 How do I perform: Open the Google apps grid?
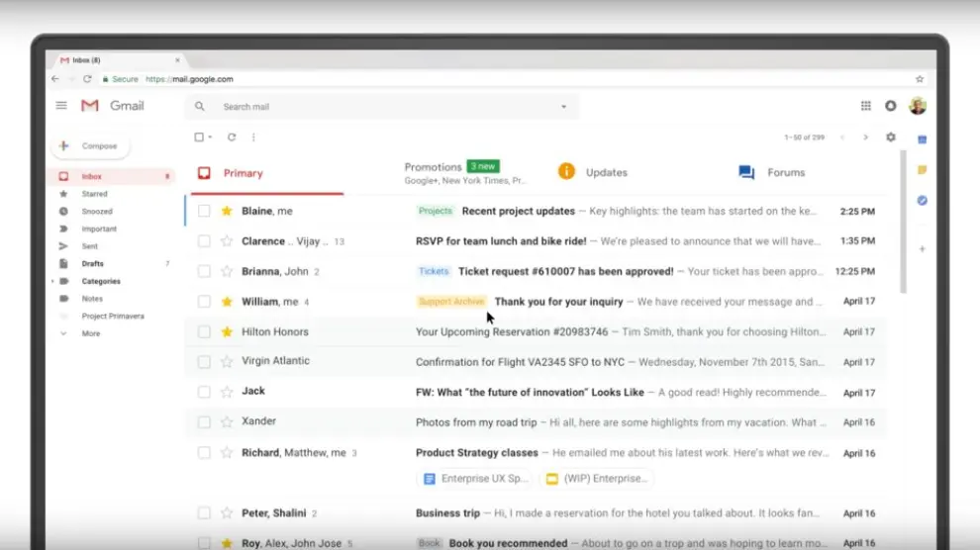[866, 106]
